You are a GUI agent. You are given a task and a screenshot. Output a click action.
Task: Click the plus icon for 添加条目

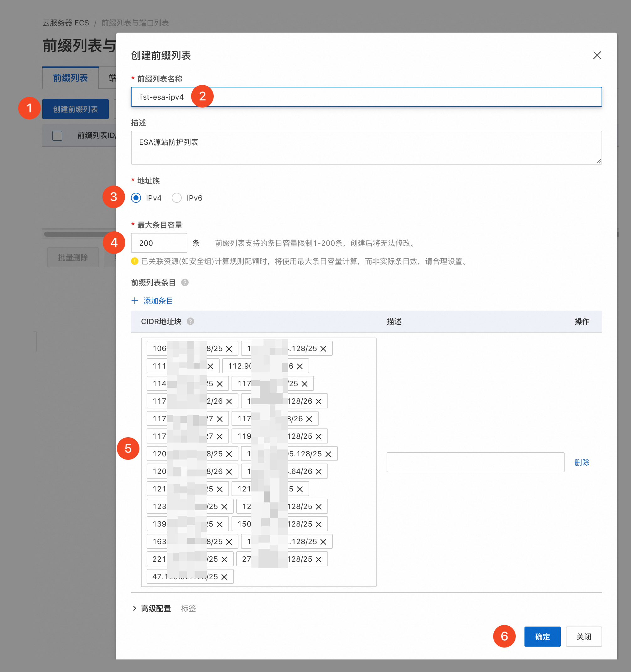point(134,301)
